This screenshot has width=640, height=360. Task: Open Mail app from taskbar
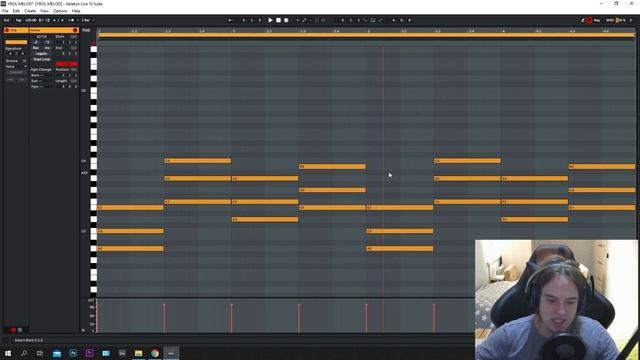(x=57, y=353)
